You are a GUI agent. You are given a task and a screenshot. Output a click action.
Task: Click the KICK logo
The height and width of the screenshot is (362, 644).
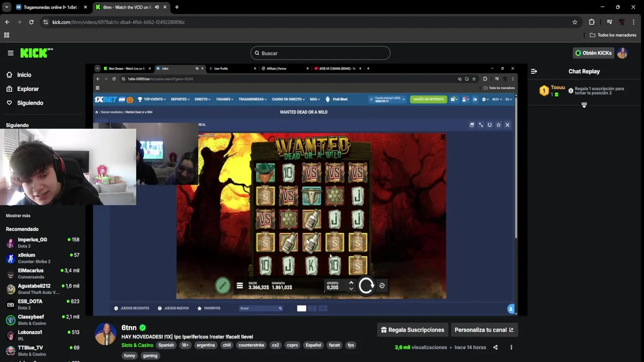[x=36, y=53]
